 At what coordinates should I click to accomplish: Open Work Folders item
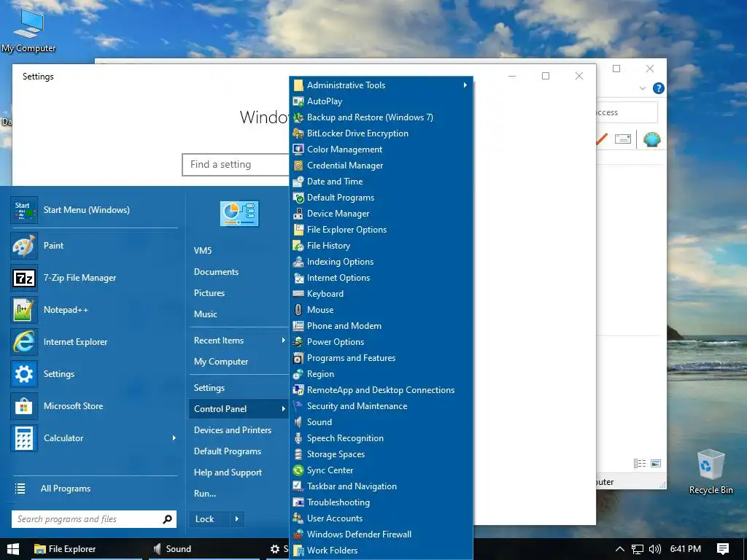point(381,551)
